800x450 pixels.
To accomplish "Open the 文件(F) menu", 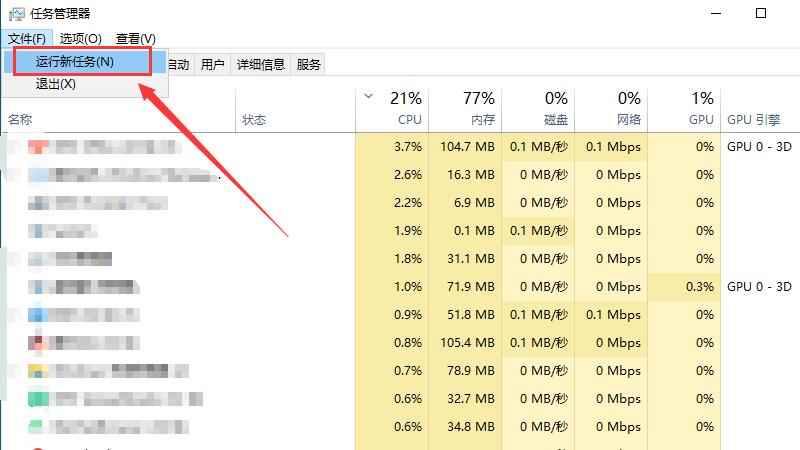I will pyautogui.click(x=27, y=39).
